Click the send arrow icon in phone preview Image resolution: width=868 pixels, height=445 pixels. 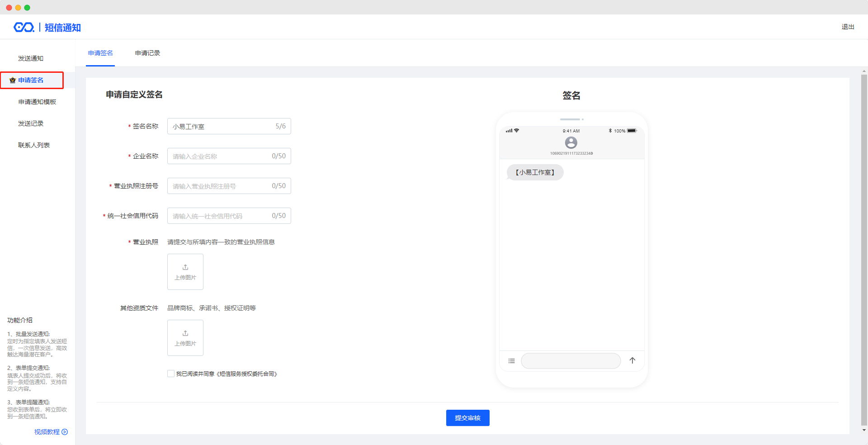coord(632,360)
